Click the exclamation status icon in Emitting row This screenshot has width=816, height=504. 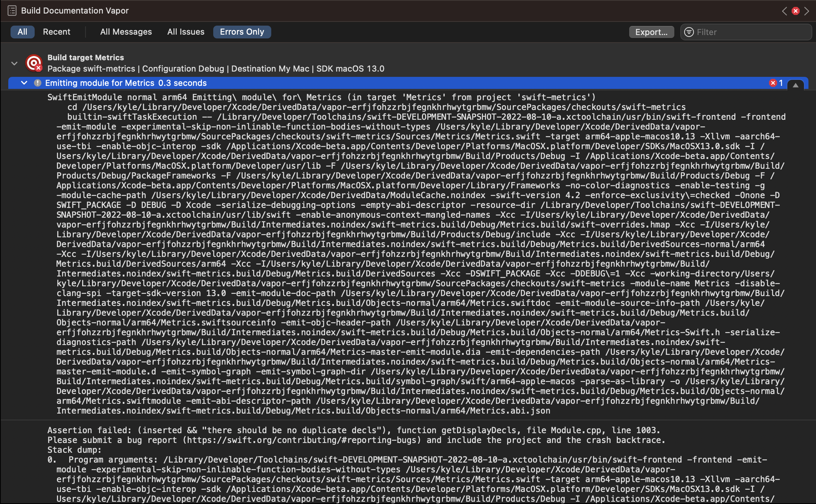tap(38, 83)
